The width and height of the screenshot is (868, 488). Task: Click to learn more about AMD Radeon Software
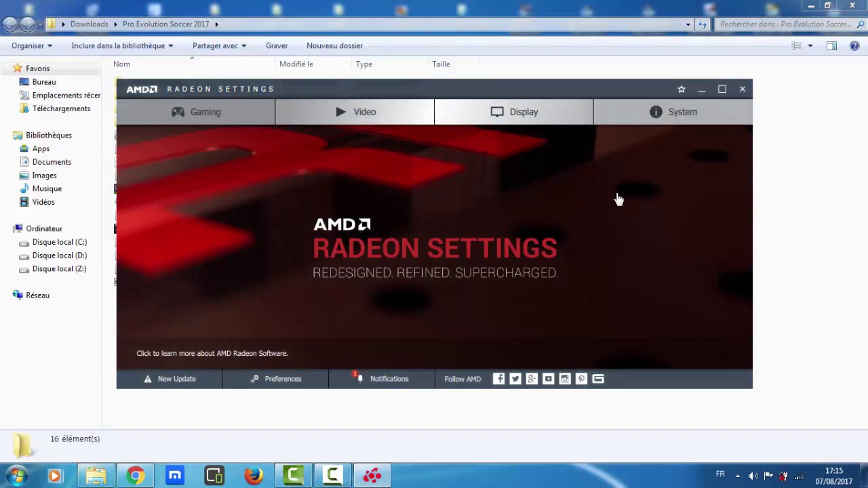point(212,353)
